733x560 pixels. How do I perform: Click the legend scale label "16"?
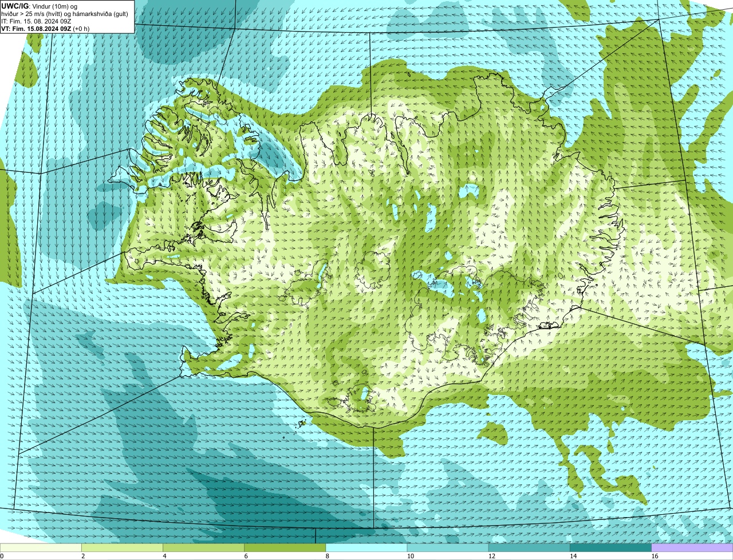(x=655, y=556)
